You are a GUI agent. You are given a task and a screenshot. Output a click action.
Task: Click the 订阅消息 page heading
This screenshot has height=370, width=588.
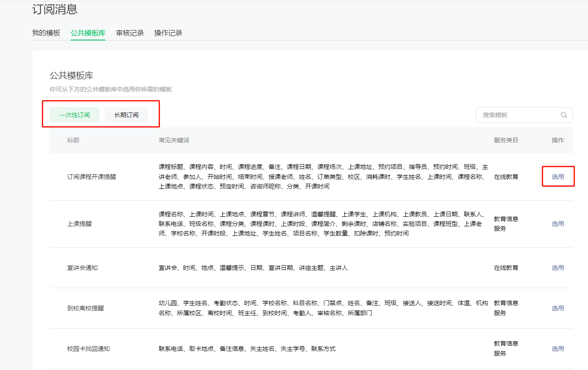[55, 9]
